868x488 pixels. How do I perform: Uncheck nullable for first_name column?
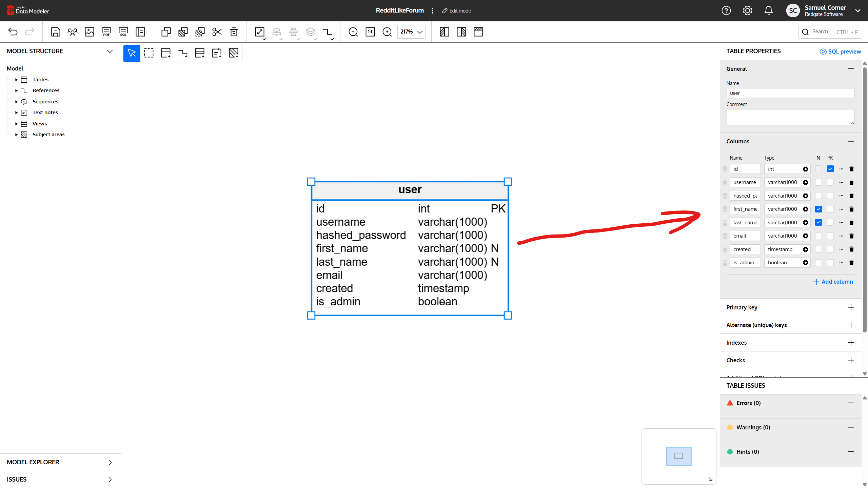(818, 209)
